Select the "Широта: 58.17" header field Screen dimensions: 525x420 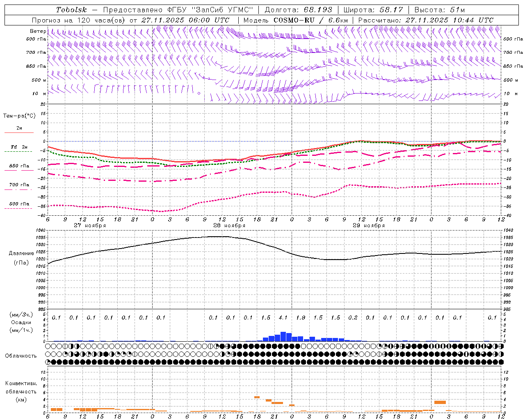point(373,10)
